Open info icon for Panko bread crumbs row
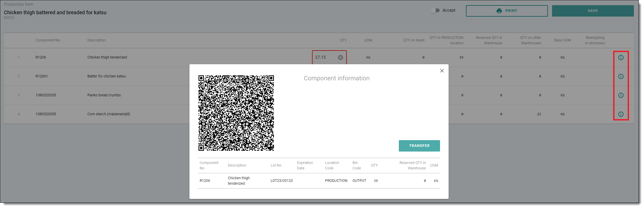This screenshot has height=208, width=644. [x=621, y=95]
